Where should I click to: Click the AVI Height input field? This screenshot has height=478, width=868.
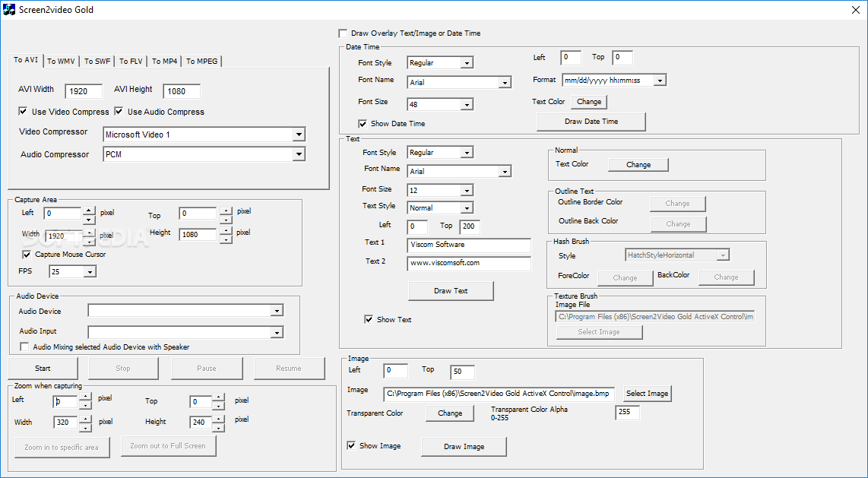tap(182, 91)
